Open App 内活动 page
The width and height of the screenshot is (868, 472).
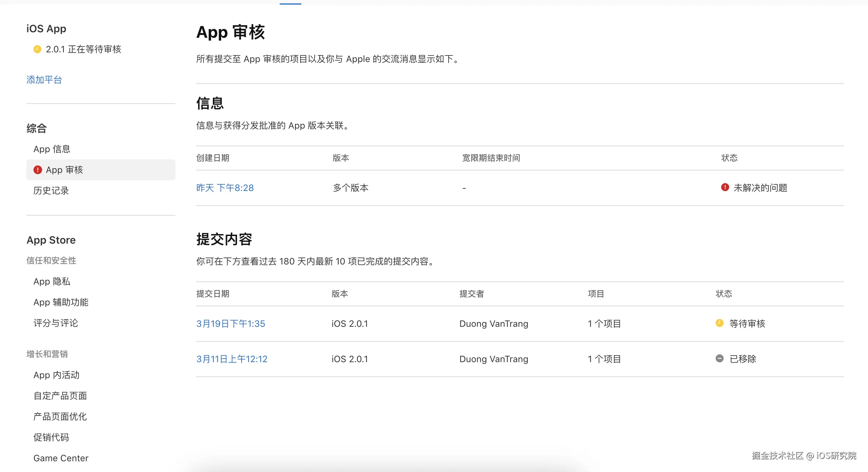tap(57, 375)
